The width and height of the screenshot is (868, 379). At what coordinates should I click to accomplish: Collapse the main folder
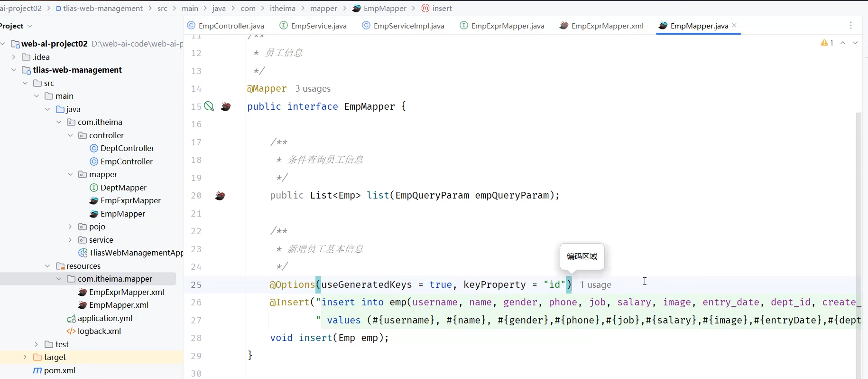(x=37, y=96)
